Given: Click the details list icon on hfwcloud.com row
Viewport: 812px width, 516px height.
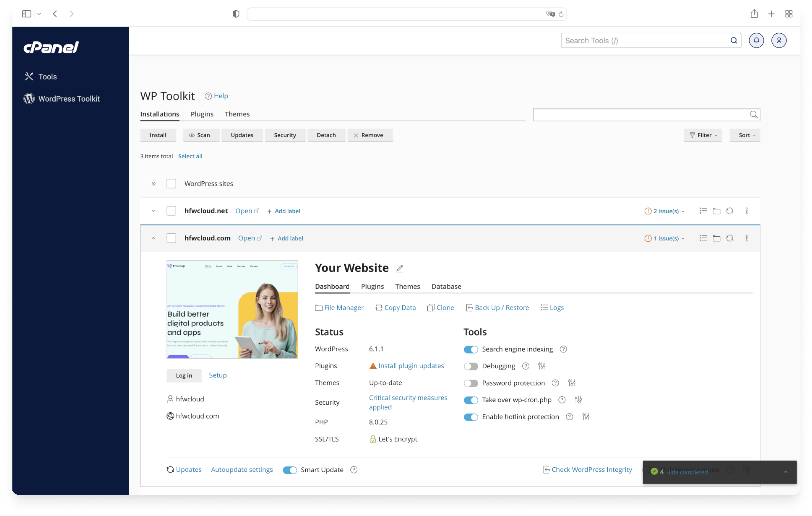Looking at the screenshot, I should pyautogui.click(x=703, y=238).
